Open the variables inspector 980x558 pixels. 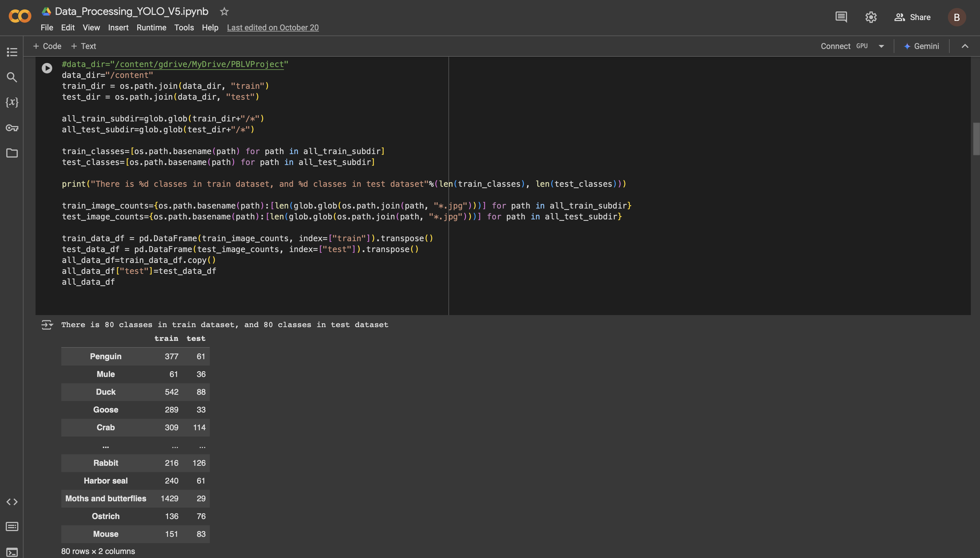point(12,102)
